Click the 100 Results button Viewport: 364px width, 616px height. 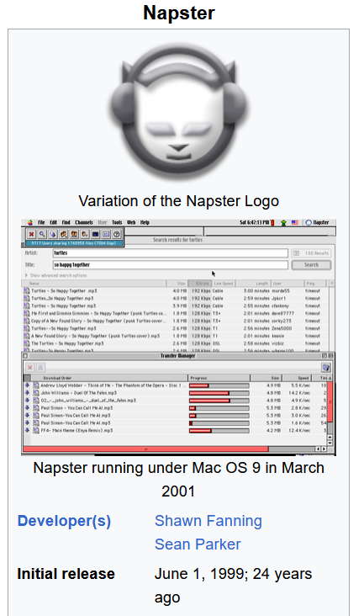pyautogui.click(x=311, y=253)
